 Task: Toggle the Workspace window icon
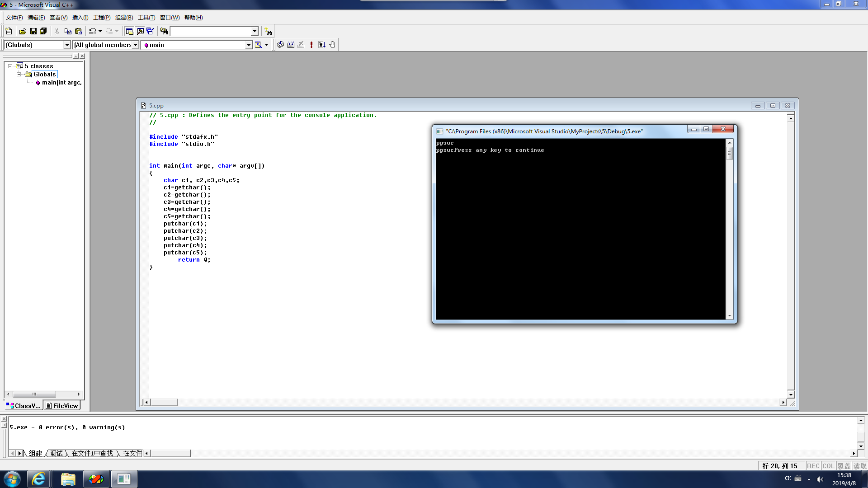[x=129, y=31]
